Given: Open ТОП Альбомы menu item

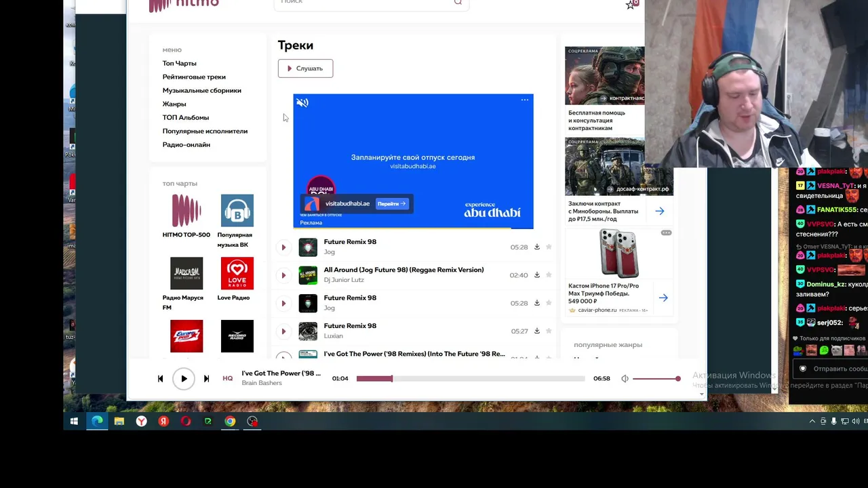Looking at the screenshot, I should coord(186,117).
